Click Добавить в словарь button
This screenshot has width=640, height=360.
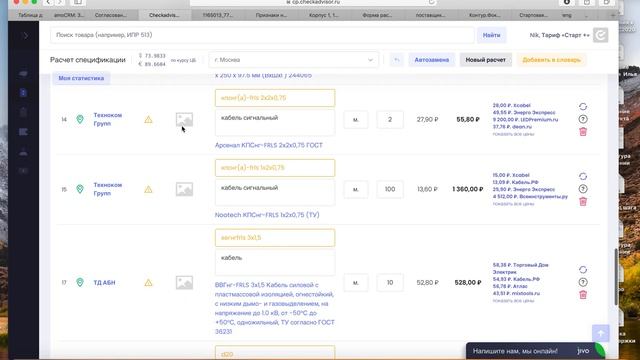(x=551, y=60)
